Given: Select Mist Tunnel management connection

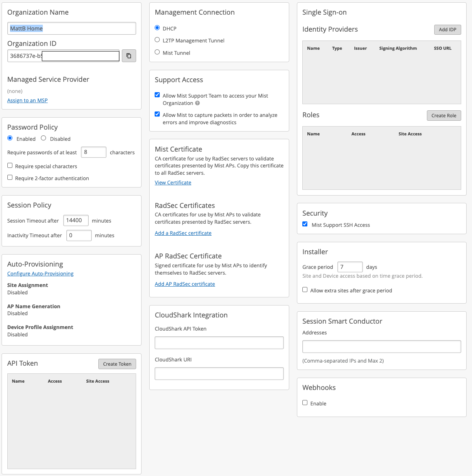Looking at the screenshot, I should [157, 52].
